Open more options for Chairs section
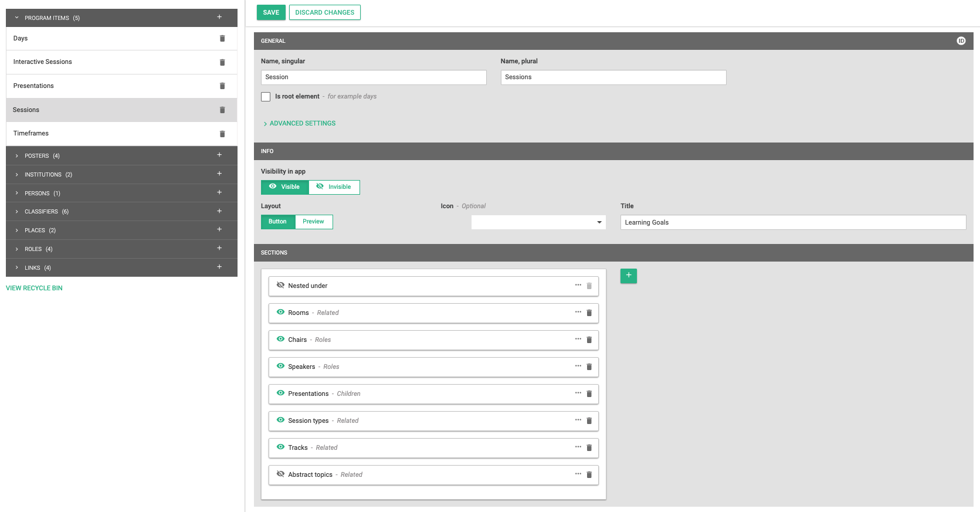Viewport: 980px width, 512px height. click(578, 339)
